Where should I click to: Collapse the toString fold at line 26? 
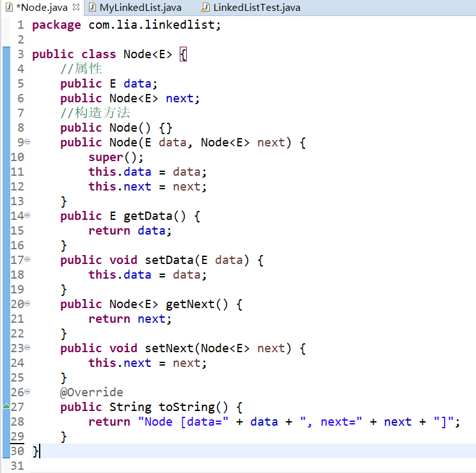[x=28, y=392]
